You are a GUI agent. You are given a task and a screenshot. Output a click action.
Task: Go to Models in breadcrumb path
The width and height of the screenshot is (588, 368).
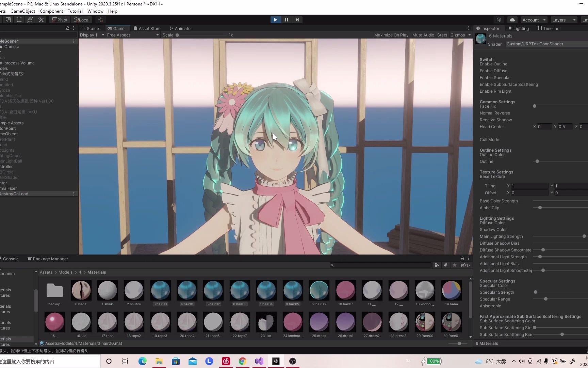click(x=65, y=272)
